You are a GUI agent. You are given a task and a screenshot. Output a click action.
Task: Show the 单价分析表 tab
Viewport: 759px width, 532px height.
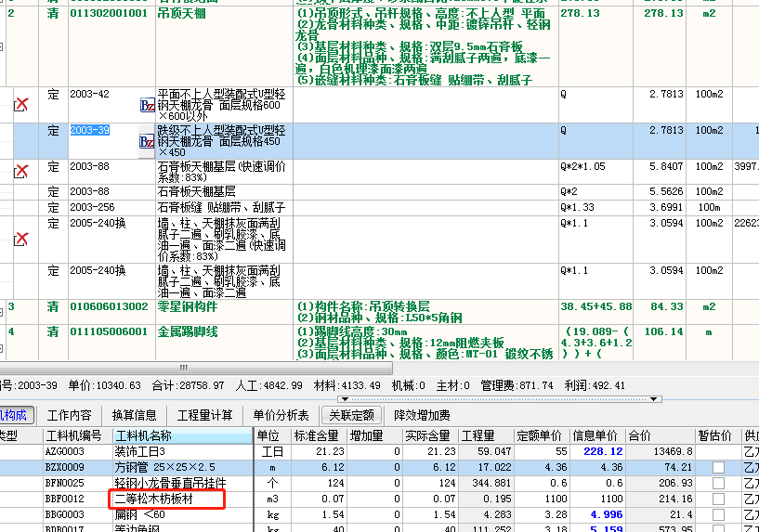click(x=281, y=415)
